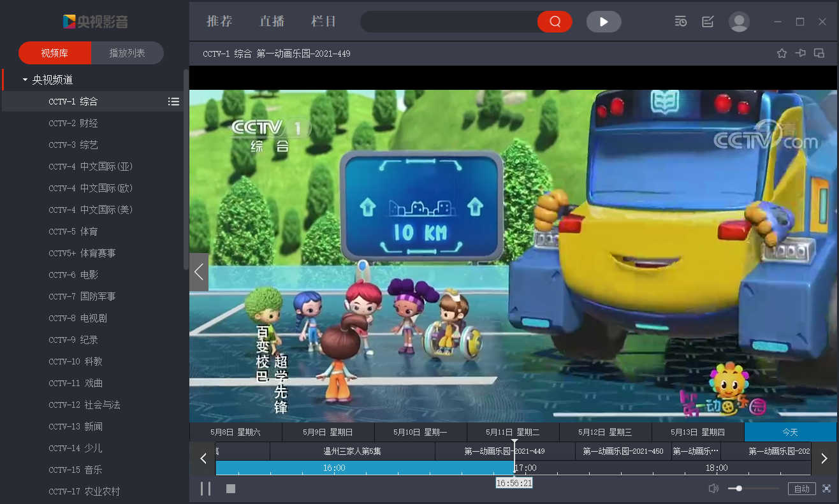Open the 直播 section
The height and width of the screenshot is (504, 839).
point(272,22)
